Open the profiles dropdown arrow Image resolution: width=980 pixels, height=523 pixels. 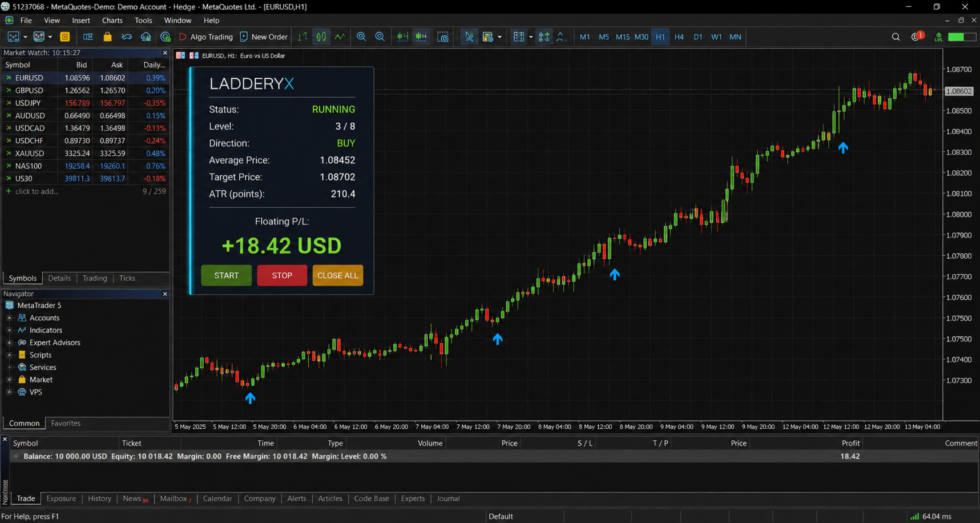click(50, 37)
